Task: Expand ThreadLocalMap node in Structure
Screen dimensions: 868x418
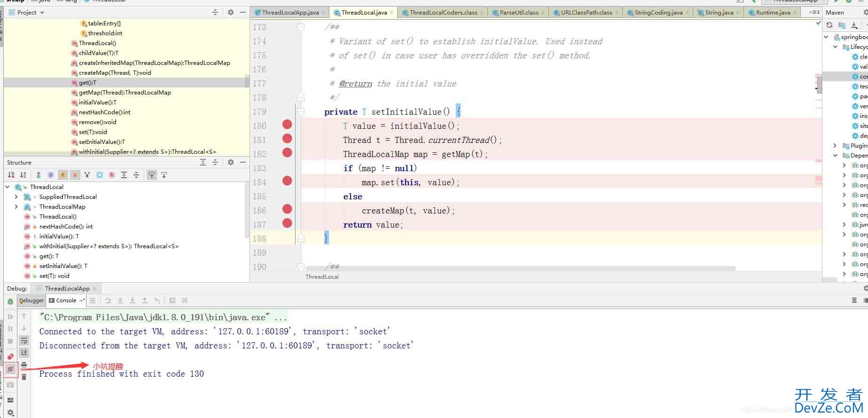Action: click(16, 206)
